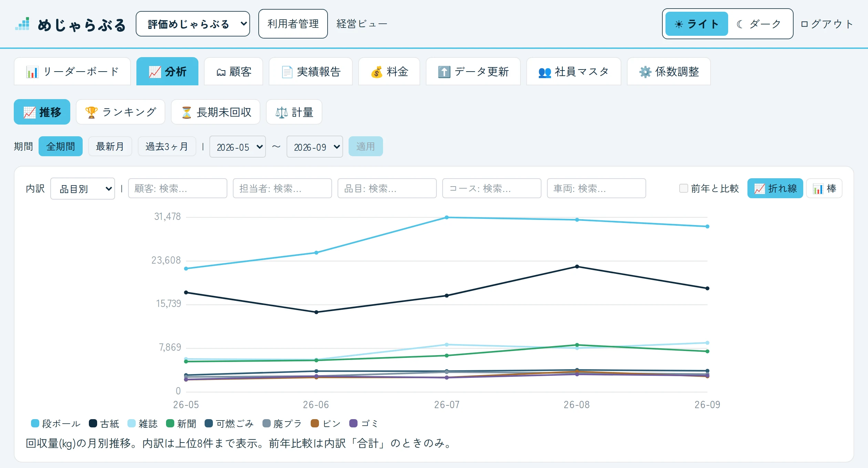Click the hourglass icon on 長期未回収

coord(186,113)
